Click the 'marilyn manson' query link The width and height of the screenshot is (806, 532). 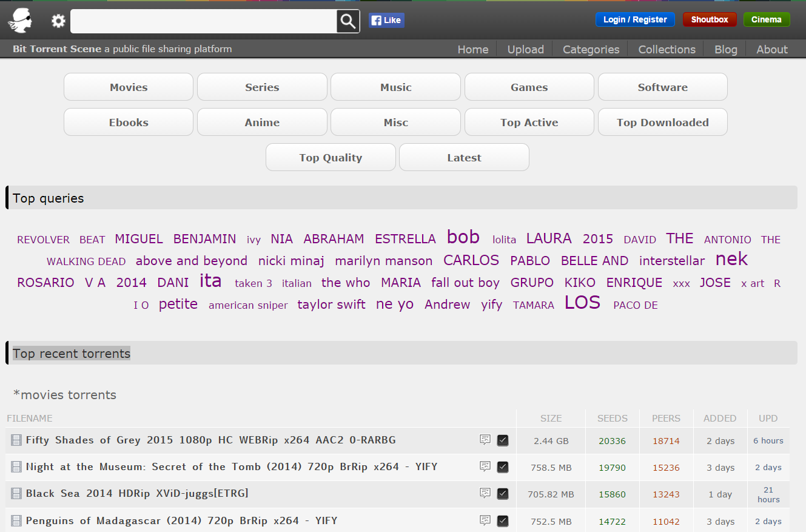coord(384,261)
